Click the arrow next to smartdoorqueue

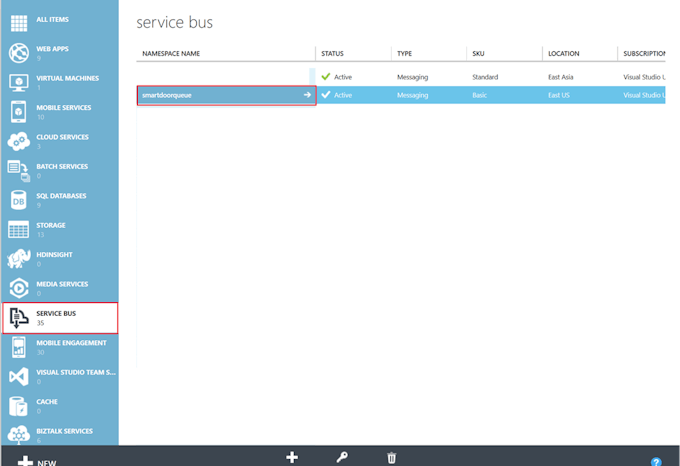pos(307,95)
